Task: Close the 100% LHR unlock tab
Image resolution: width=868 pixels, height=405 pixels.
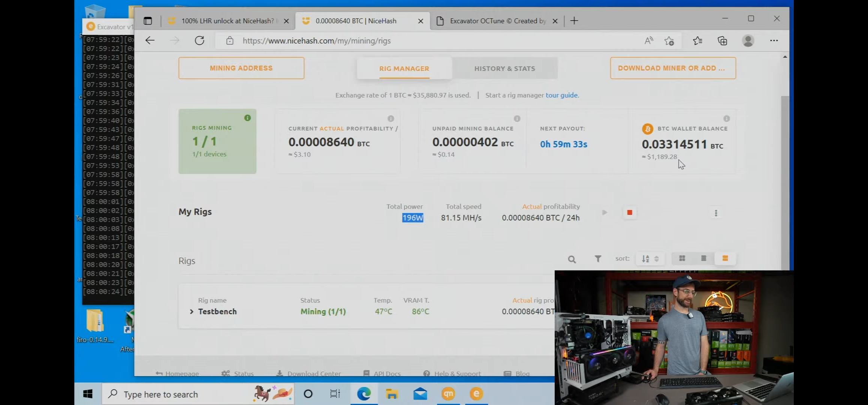Action: pyautogui.click(x=286, y=21)
